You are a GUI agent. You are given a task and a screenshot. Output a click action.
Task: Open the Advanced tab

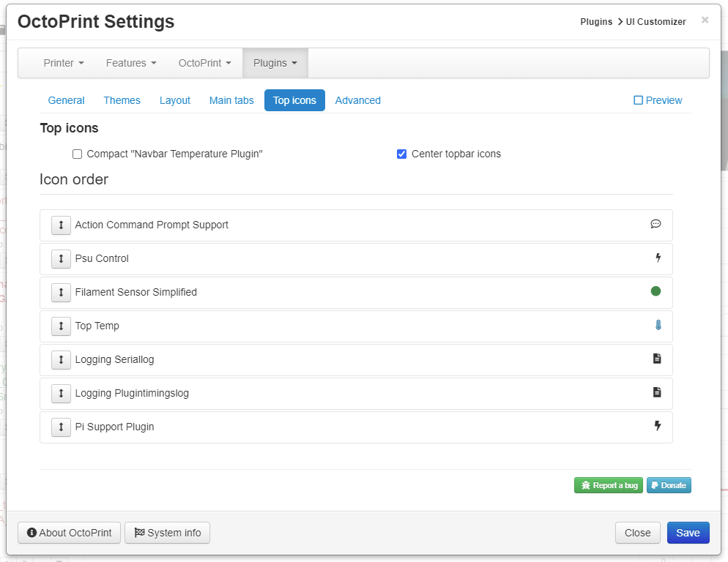tap(358, 100)
